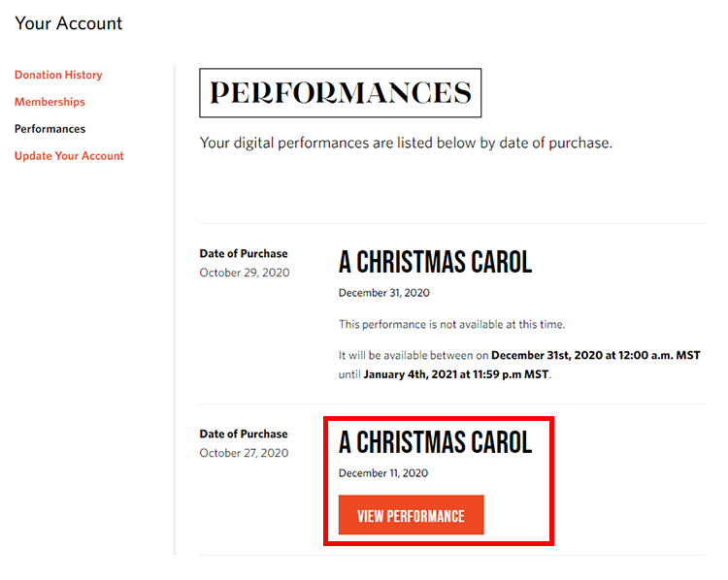Click the January 4th, 2021 availability text
Viewport: 728px width, 580px height.
456,374
